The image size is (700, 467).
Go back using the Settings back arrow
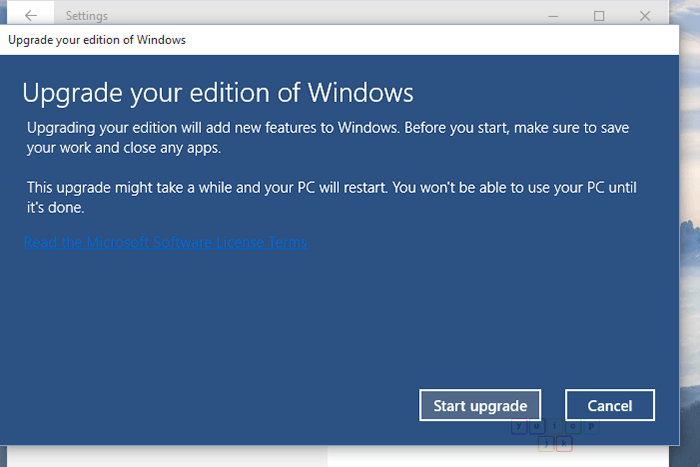coord(31,16)
